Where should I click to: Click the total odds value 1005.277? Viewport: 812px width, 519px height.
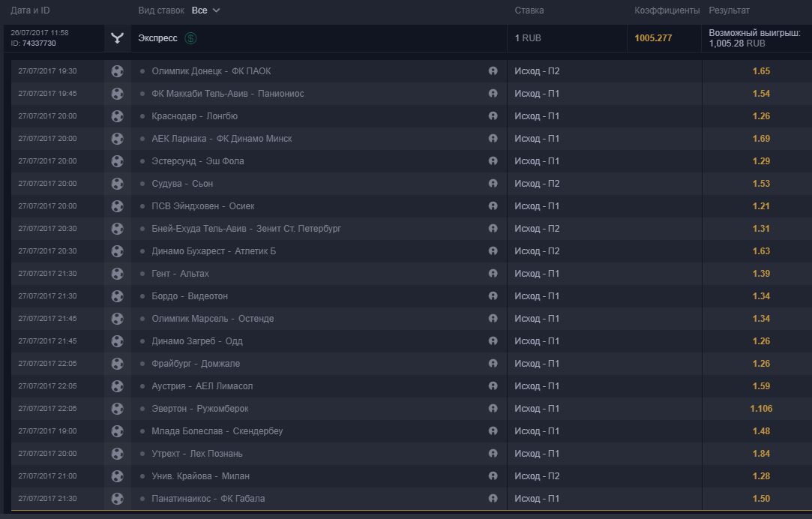(x=653, y=38)
